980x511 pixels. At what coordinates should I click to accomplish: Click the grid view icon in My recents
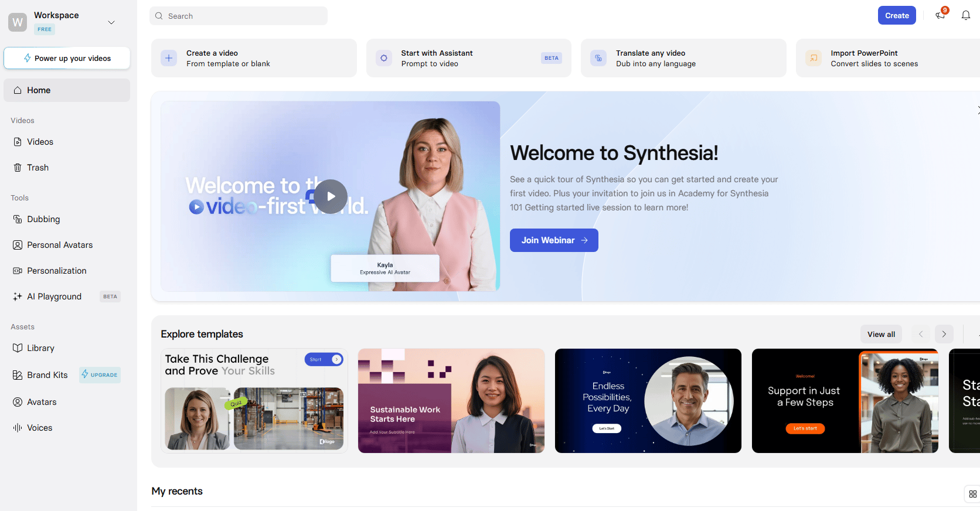(973, 494)
